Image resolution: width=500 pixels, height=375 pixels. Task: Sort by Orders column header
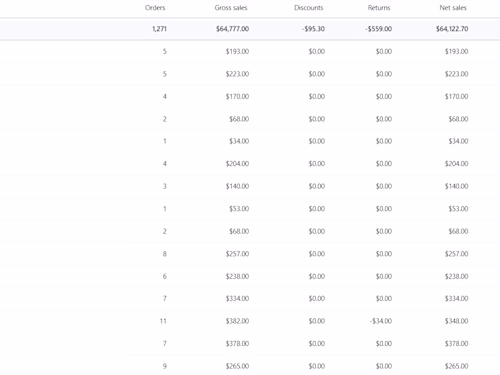[155, 8]
